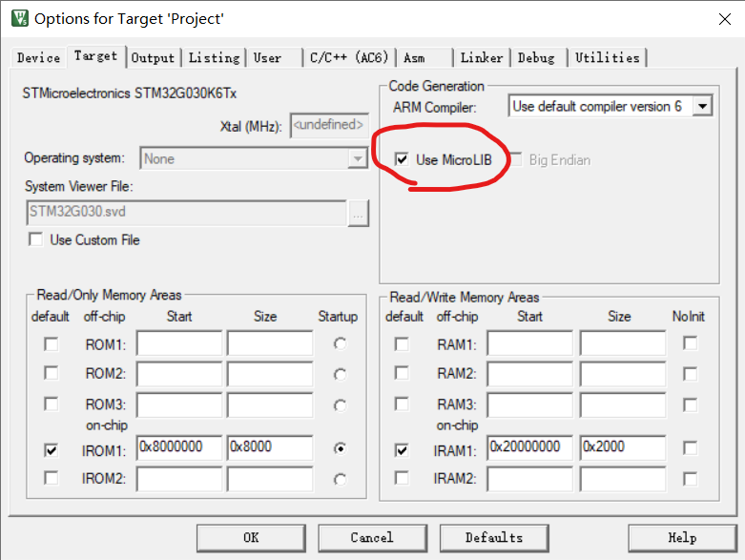Viewport: 745px width, 560px height.
Task: Check the IRAM2 default checkbox
Action: [402, 478]
